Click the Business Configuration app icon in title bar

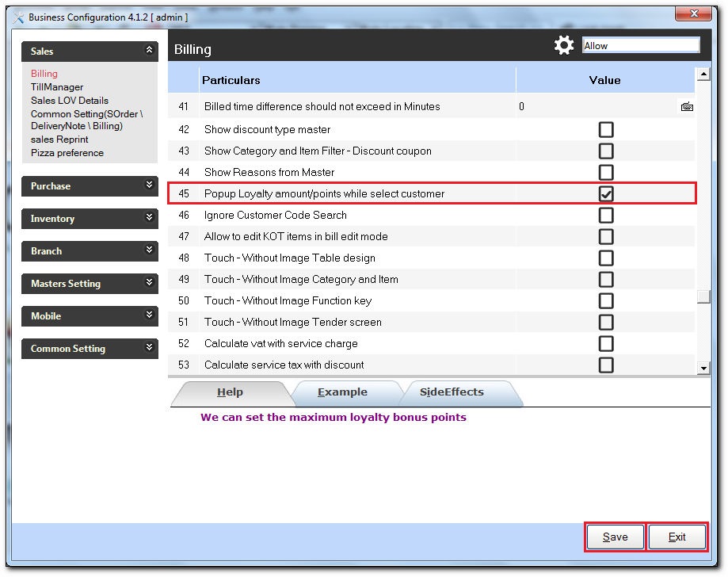click(18, 17)
